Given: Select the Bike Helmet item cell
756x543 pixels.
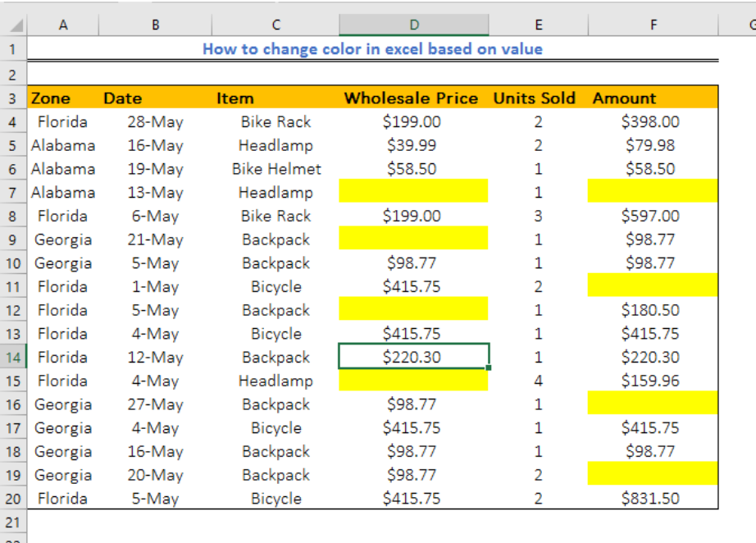Looking at the screenshot, I should tap(276, 169).
